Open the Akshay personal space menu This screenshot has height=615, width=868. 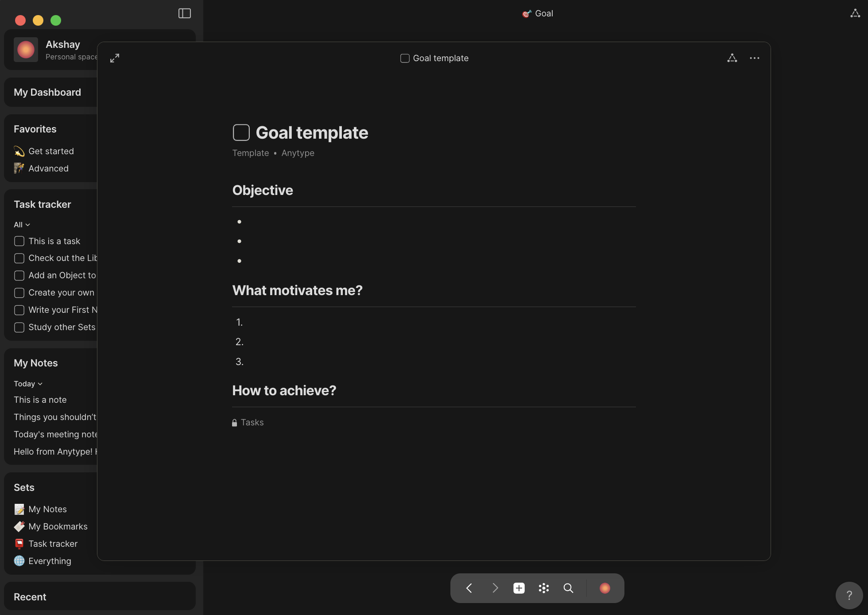[x=62, y=50]
